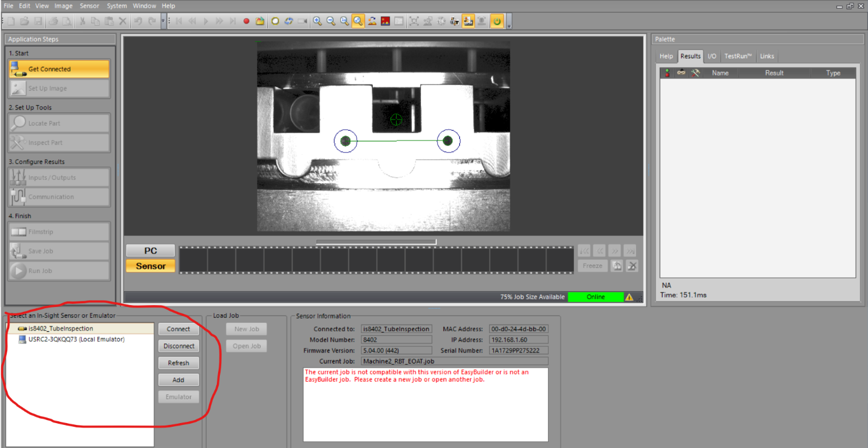868x448 pixels.
Task: Click the filmstrip save icon beside Freeze
Action: click(617, 266)
